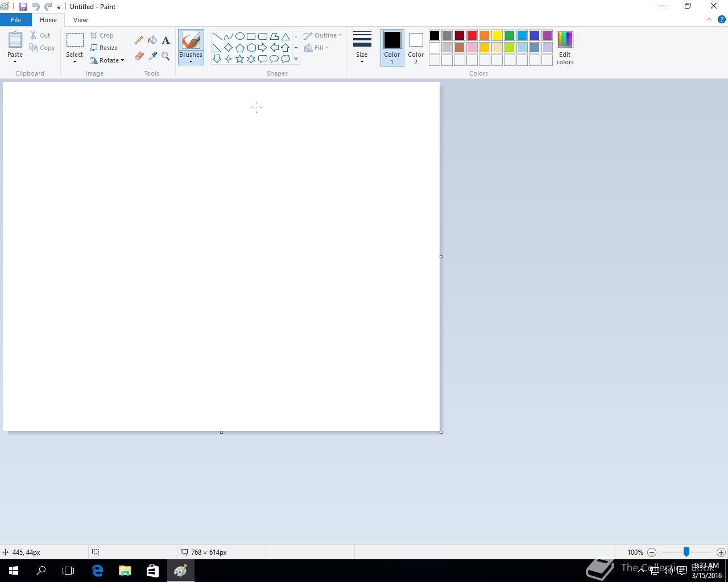Select the Color picker eyedropper tool
This screenshot has width=728, height=582.
pyautogui.click(x=152, y=56)
